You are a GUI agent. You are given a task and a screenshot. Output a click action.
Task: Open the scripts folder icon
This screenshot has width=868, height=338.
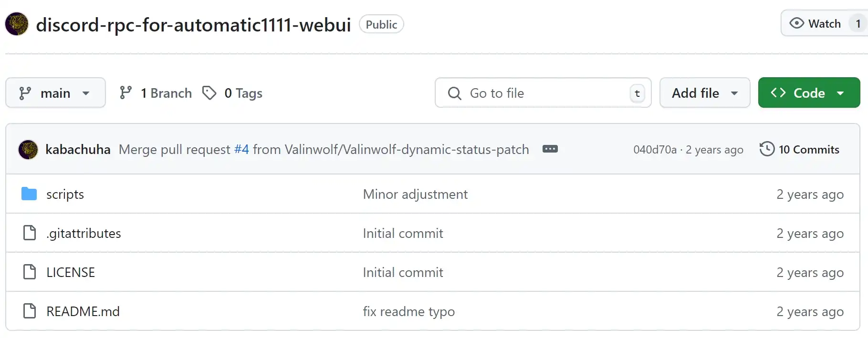coord(29,194)
